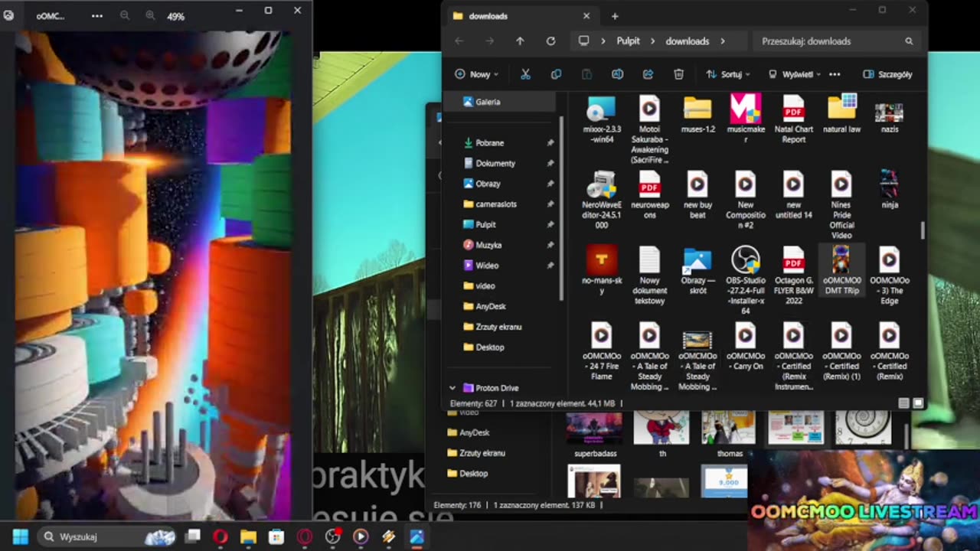Switch to large icons view in status bar
Viewport: 980px width, 551px height.
918,403
